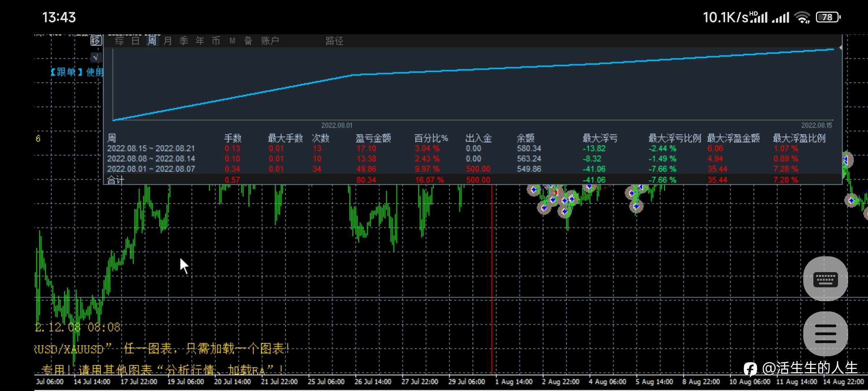Viewport: 868px width, 391px height.
Task: Click the 路径 path label
Action: coord(334,41)
